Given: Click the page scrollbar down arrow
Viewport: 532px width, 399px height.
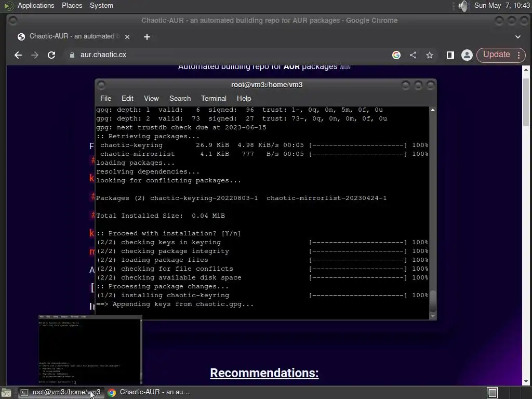Looking at the screenshot, I should (x=526, y=381).
